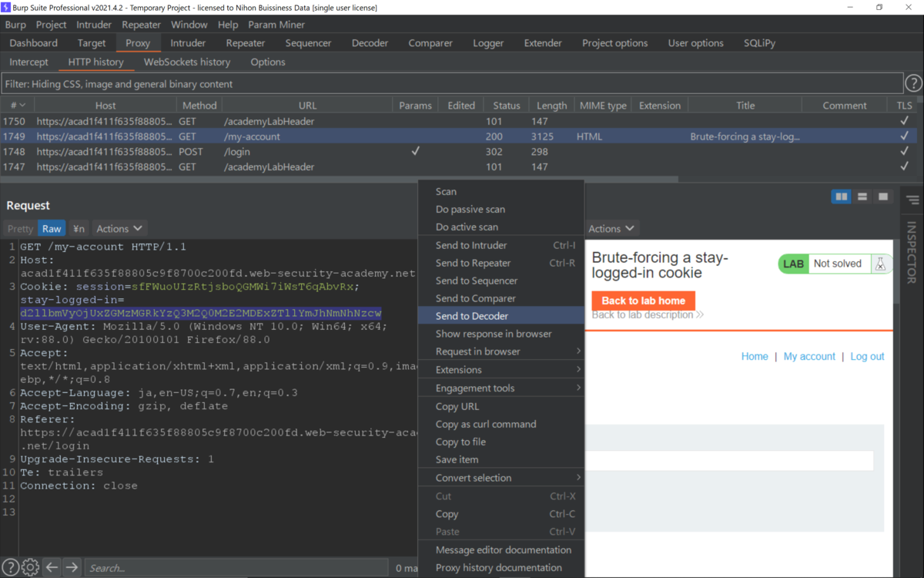Expand the Request in browser submenu
This screenshot has height=578, width=924.
pyautogui.click(x=500, y=351)
